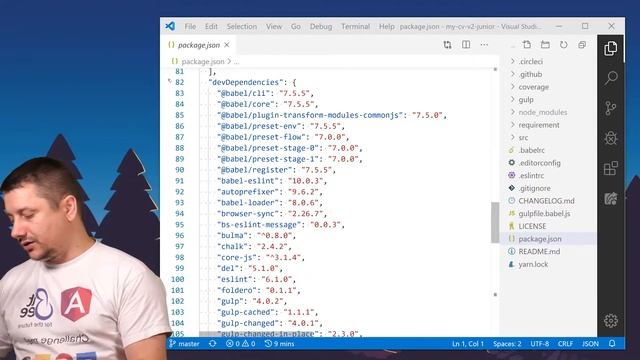Open the Manage settings gear

pos(611,321)
